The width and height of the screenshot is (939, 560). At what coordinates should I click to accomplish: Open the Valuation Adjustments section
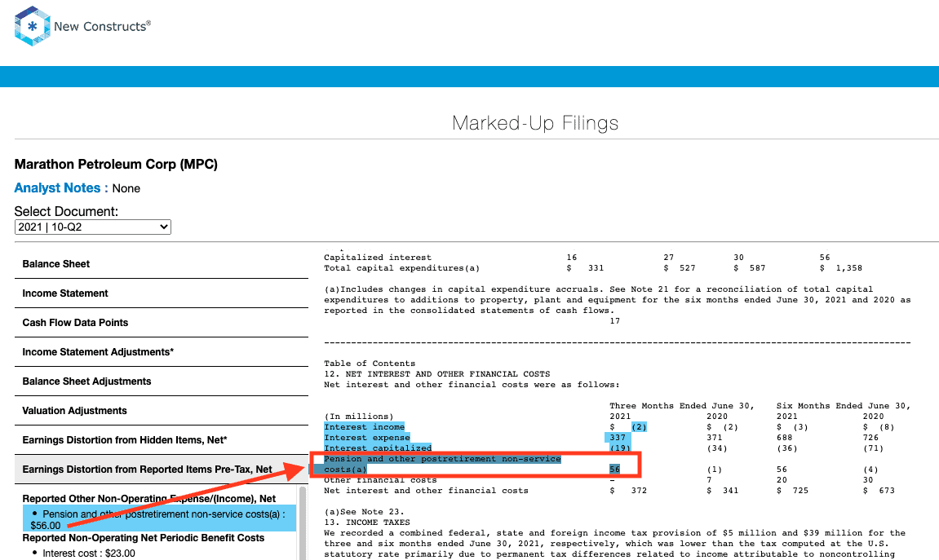click(x=161, y=411)
